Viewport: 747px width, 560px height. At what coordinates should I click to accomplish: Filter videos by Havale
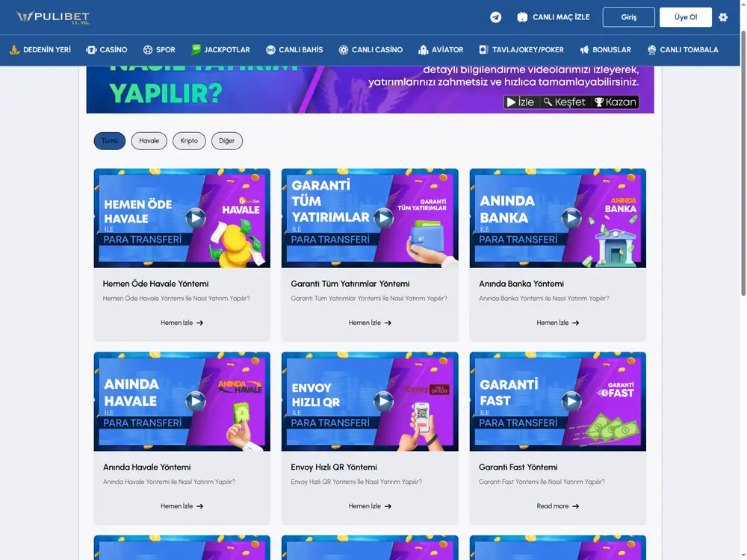[149, 141]
